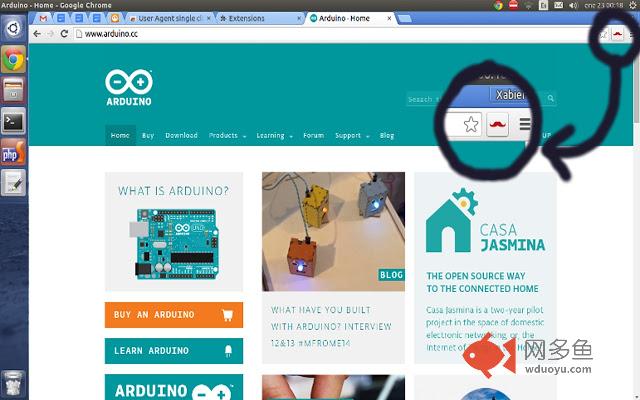This screenshot has width=640, height=400.
Task: Expand the Learning dropdown menu
Action: (x=273, y=136)
